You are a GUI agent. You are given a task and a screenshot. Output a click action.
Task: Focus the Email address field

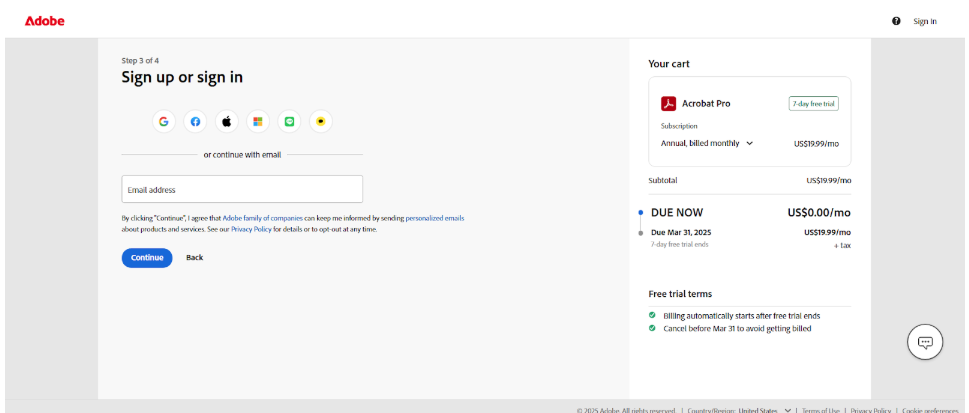coord(242,189)
